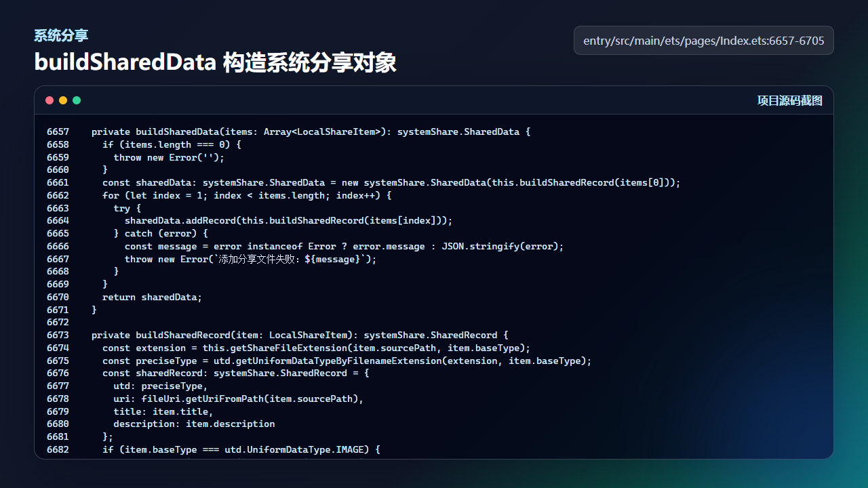
Task: Click the 'const message = error instanceof Error' line
Action: 344,246
